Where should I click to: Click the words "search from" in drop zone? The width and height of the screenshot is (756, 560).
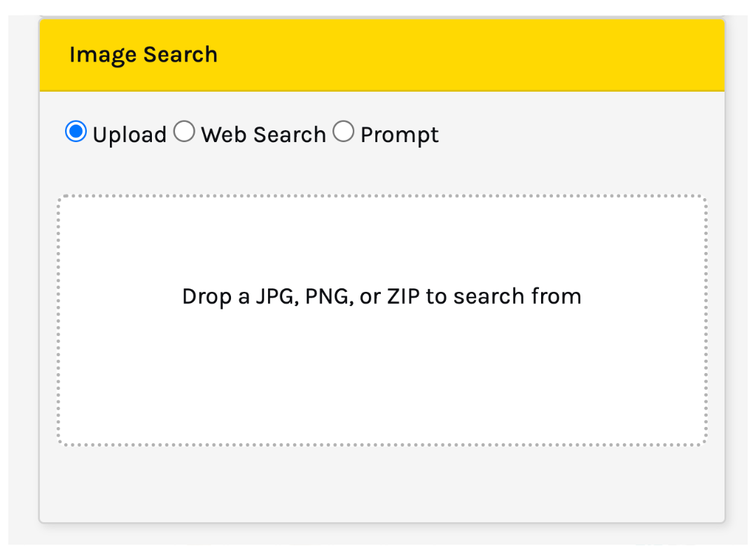(x=517, y=296)
